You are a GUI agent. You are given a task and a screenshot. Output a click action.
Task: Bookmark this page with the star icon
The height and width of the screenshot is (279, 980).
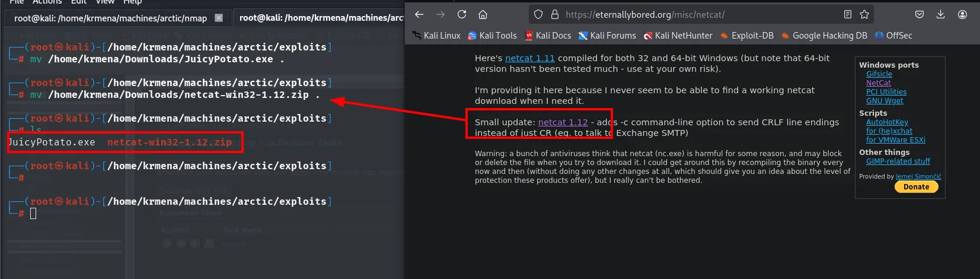[864, 14]
